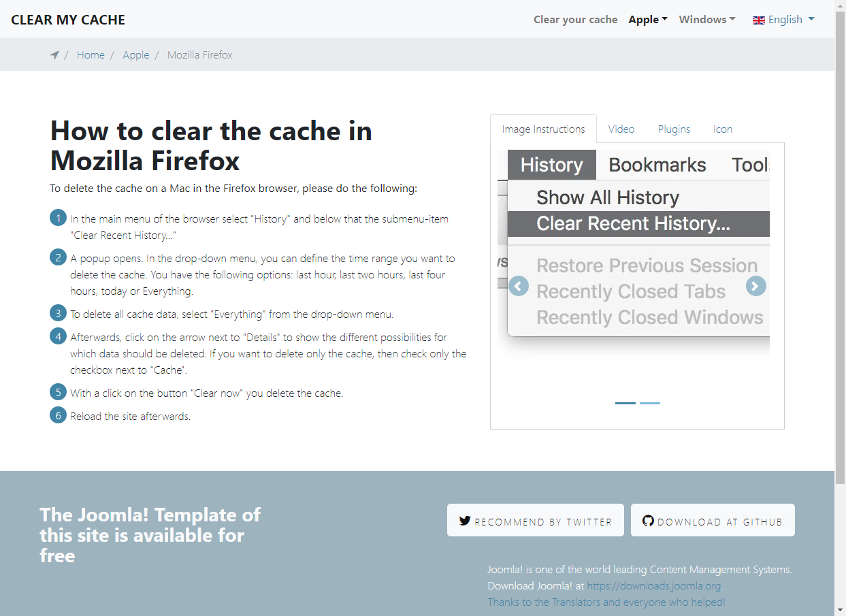Viewport: 846px width, 616px height.
Task: Switch to the Icon tab
Action: [723, 129]
